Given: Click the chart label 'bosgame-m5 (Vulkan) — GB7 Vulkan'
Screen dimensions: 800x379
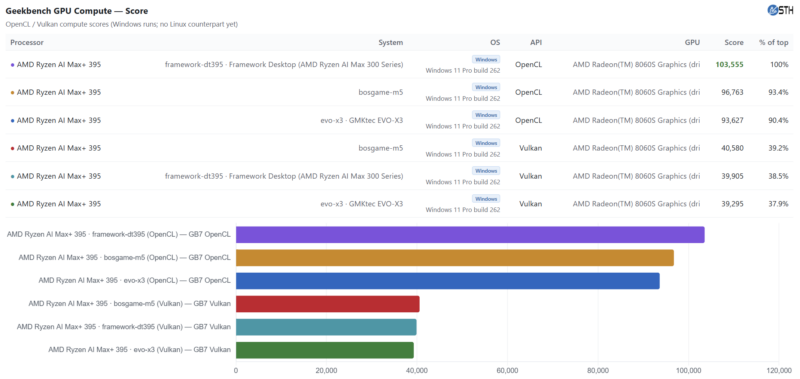Looking at the screenshot, I should coord(130,304).
